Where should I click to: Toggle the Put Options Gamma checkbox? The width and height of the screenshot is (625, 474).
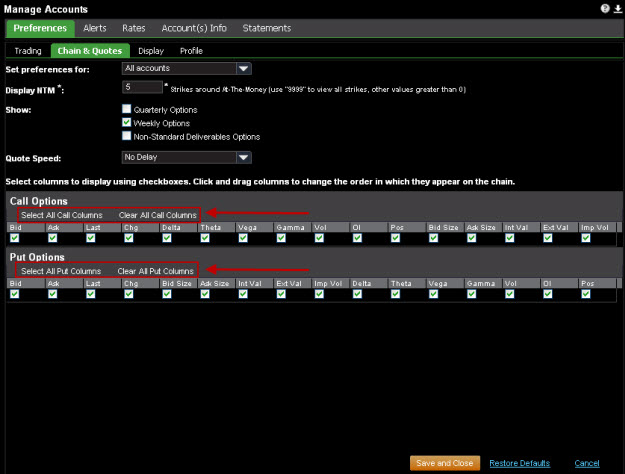(x=472, y=294)
